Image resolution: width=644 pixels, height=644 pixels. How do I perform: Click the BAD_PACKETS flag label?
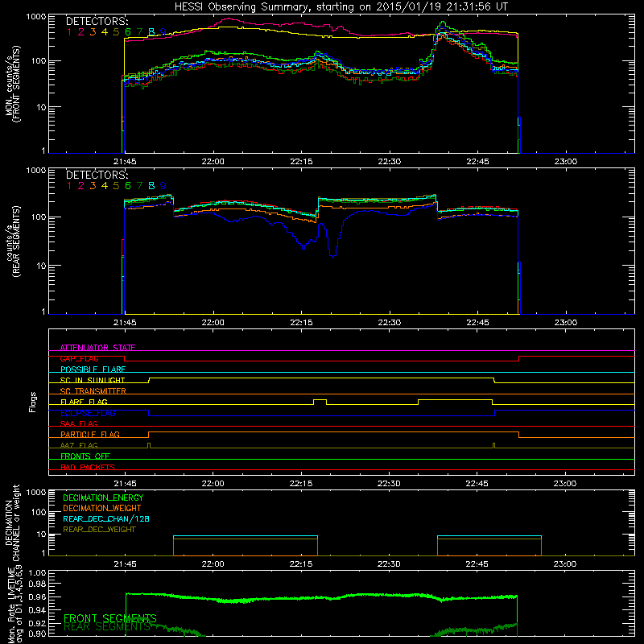tap(88, 467)
